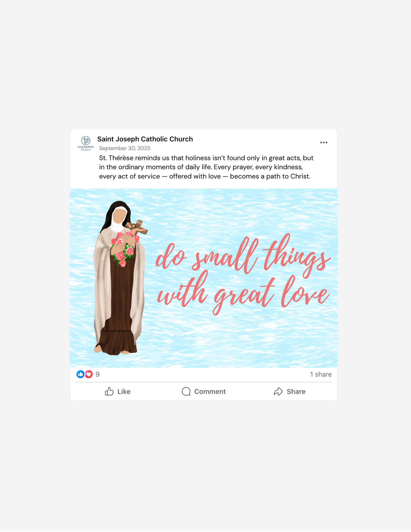Share the post using Share button
Viewport: 411px width, 532px height.
(289, 391)
